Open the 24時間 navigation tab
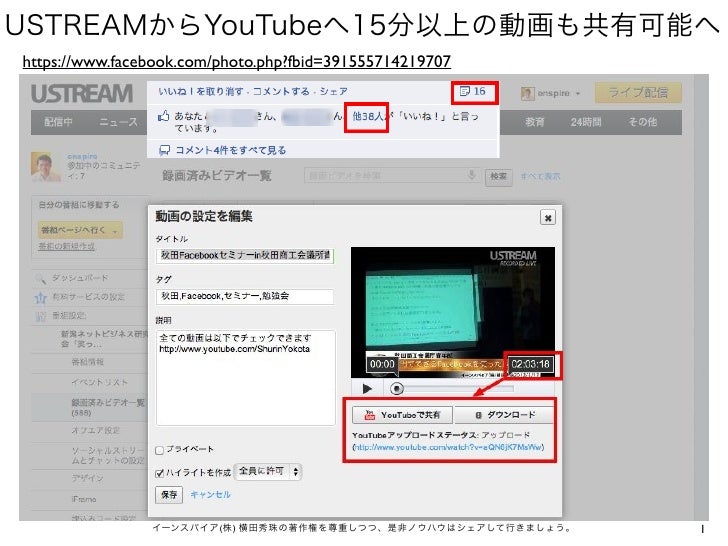This screenshot has height=546, width=728. tap(585, 122)
